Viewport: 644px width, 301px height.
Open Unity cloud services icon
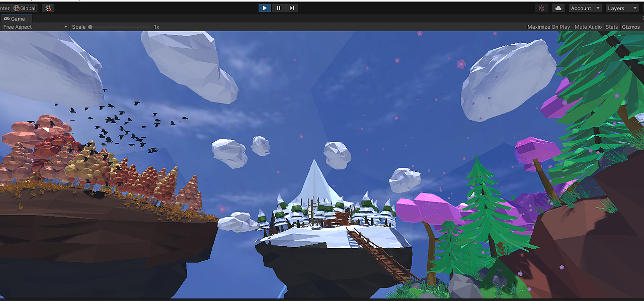click(558, 8)
